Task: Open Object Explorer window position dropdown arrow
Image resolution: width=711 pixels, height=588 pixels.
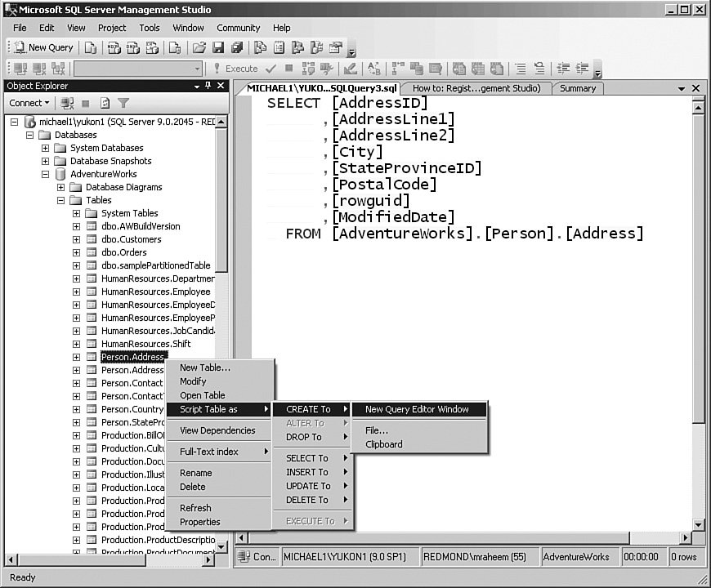Action: pos(197,86)
